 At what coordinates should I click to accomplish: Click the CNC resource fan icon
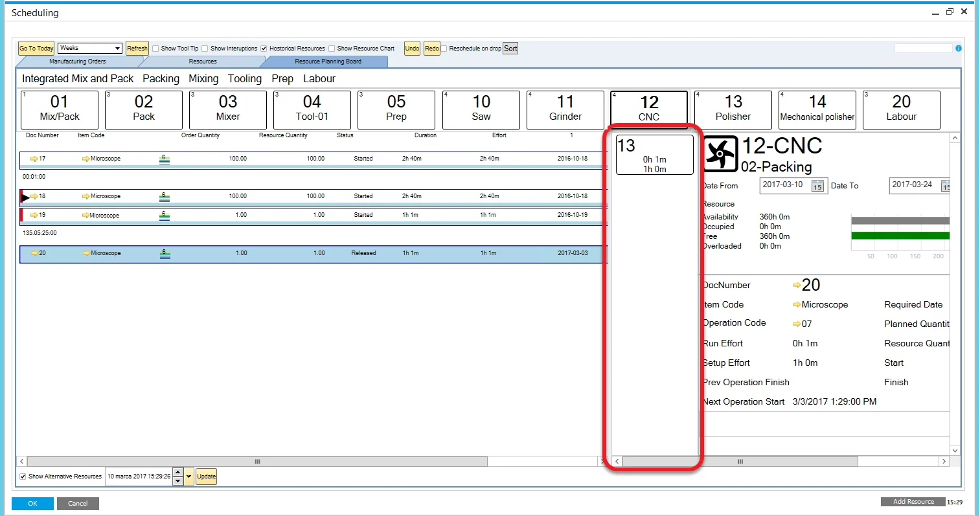(720, 153)
